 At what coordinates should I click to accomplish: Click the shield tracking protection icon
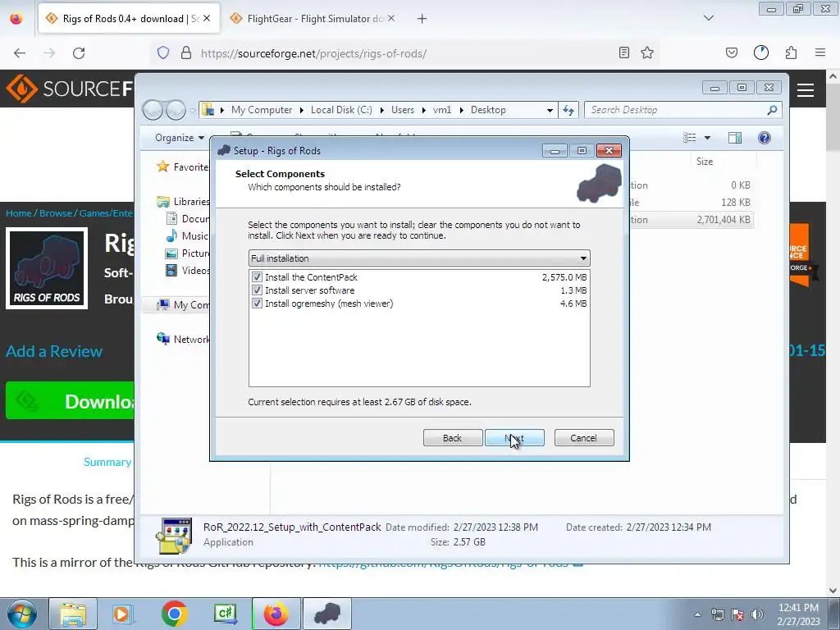(x=163, y=52)
